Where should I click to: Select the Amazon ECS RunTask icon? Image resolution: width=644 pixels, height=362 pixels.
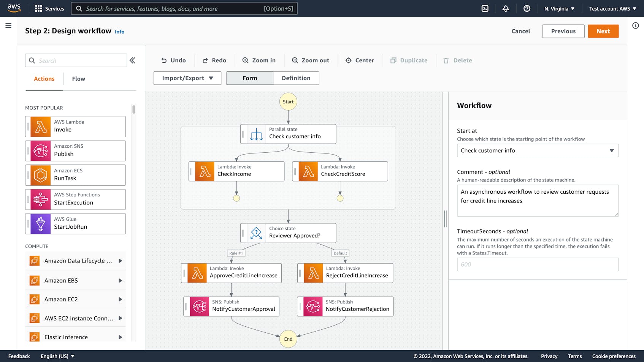coord(40,175)
